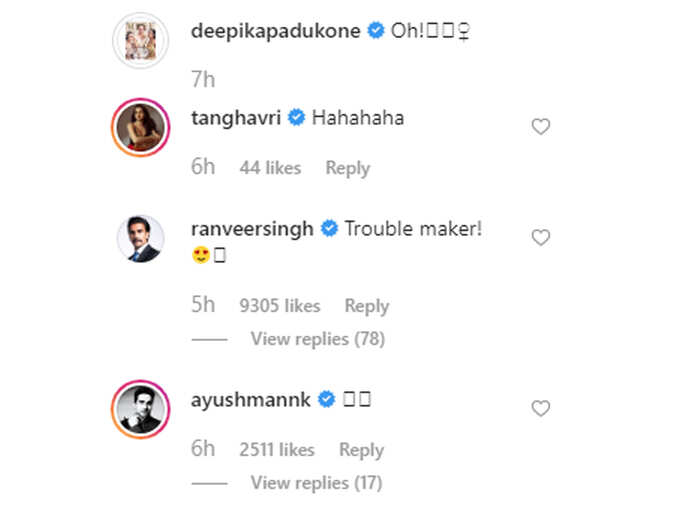View the 9305 likes list
This screenshot has height=510, width=680.
point(280,306)
